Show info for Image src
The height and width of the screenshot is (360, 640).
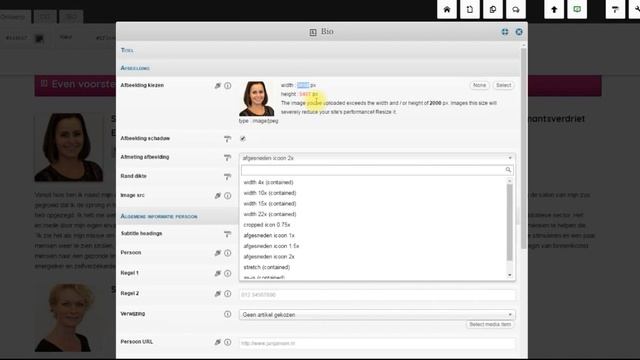coord(228,196)
